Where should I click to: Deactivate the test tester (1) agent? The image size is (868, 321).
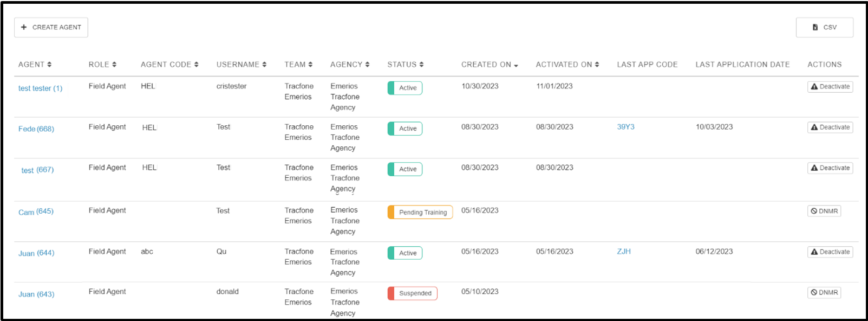click(830, 87)
